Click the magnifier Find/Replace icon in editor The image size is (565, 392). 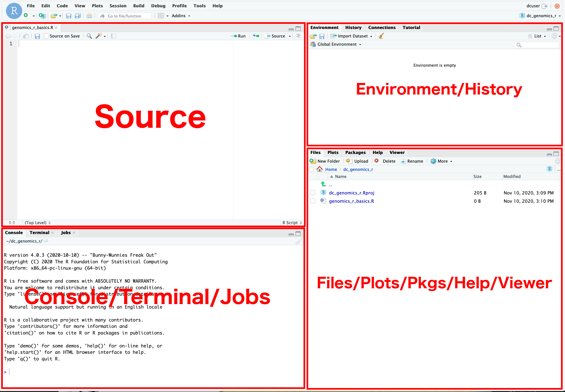pyautogui.click(x=89, y=36)
